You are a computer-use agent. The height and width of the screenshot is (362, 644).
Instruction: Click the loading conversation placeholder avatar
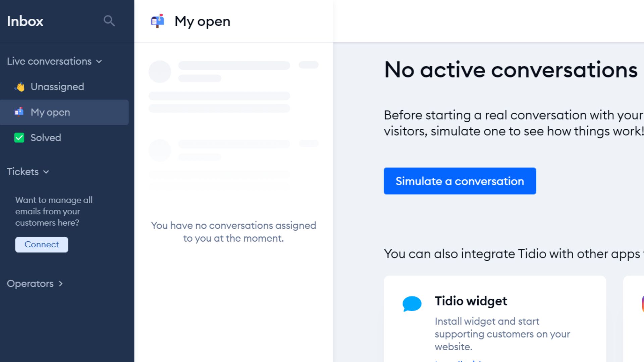pyautogui.click(x=160, y=72)
